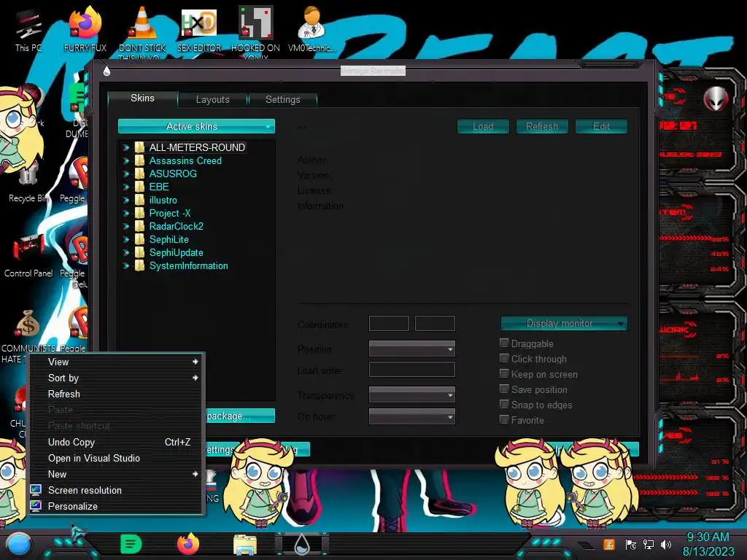This screenshot has width=747, height=560.
Task: Click the Start orb on the taskbar
Action: [x=19, y=544]
